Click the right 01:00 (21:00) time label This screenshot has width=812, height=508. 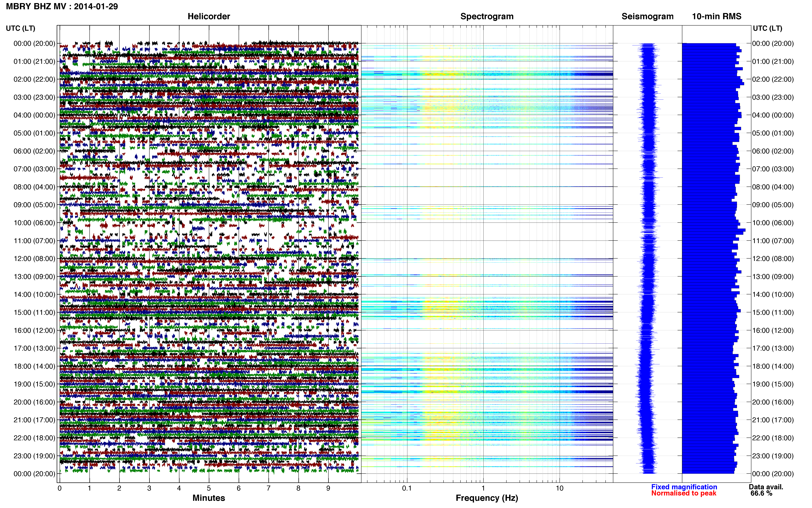tap(773, 62)
